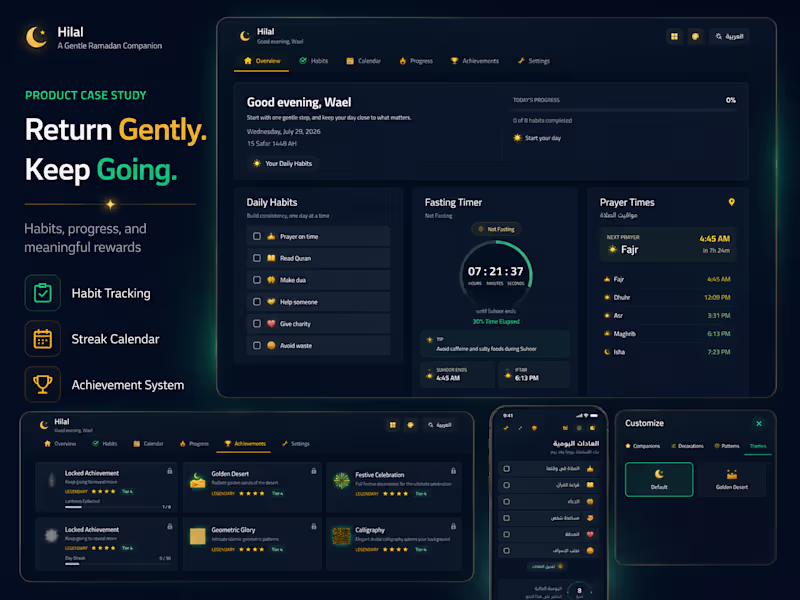This screenshot has height=600, width=800.
Task: Switch language to العربية in main window
Action: click(x=729, y=36)
